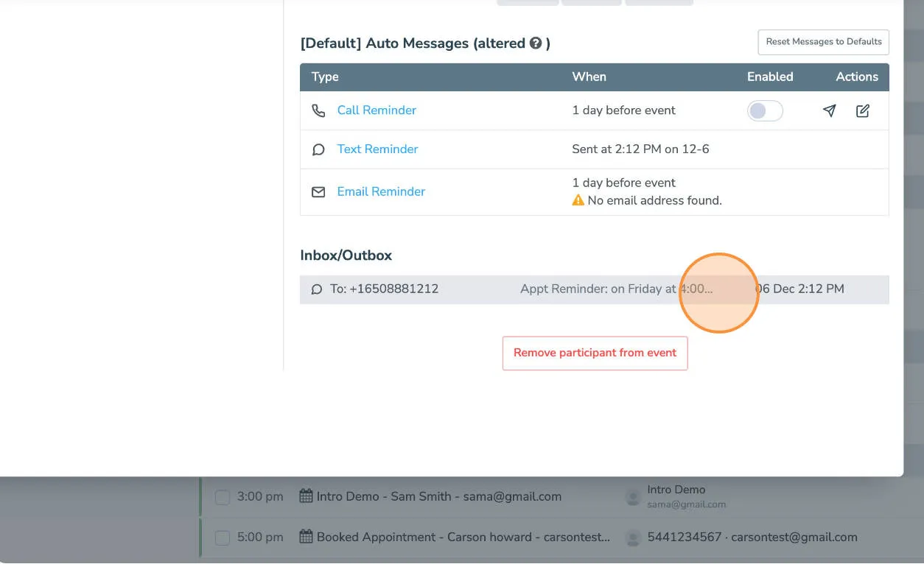Click the help icon next to altered label
The width and height of the screenshot is (924, 564).
click(x=537, y=43)
